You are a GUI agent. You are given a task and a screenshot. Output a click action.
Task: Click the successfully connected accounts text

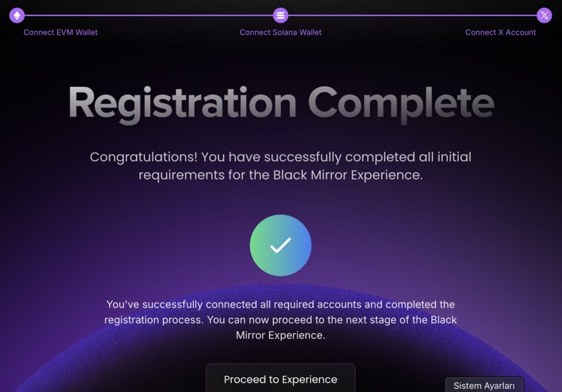[x=280, y=320]
